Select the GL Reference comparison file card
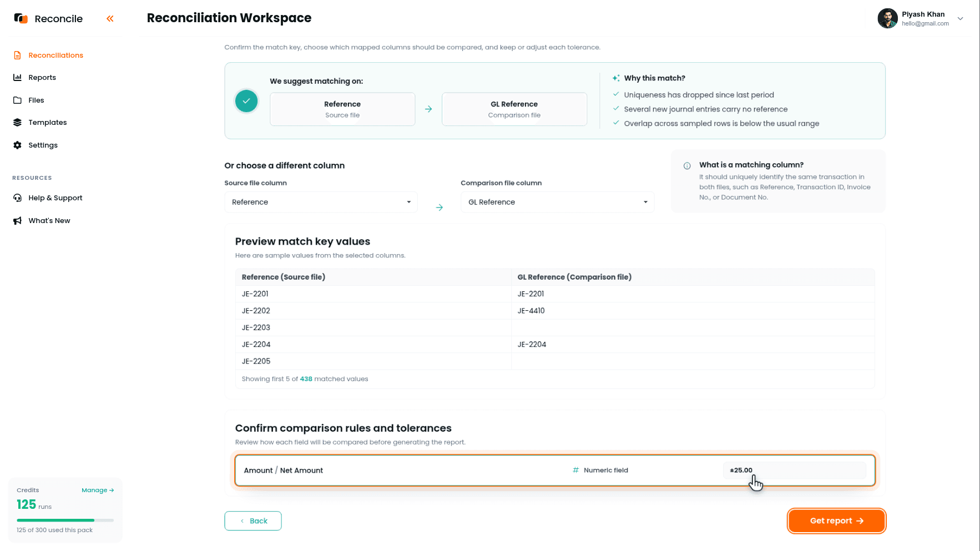 (514, 109)
